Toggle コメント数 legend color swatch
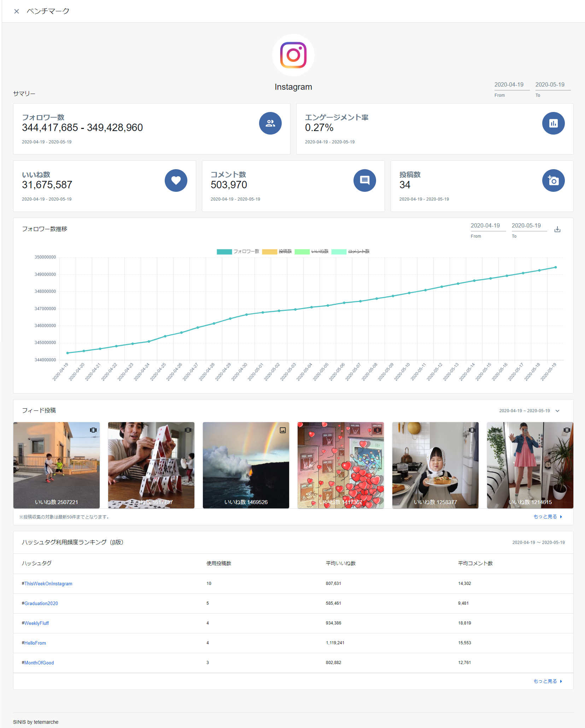Viewport: 585px width, 728px height. tap(339, 251)
